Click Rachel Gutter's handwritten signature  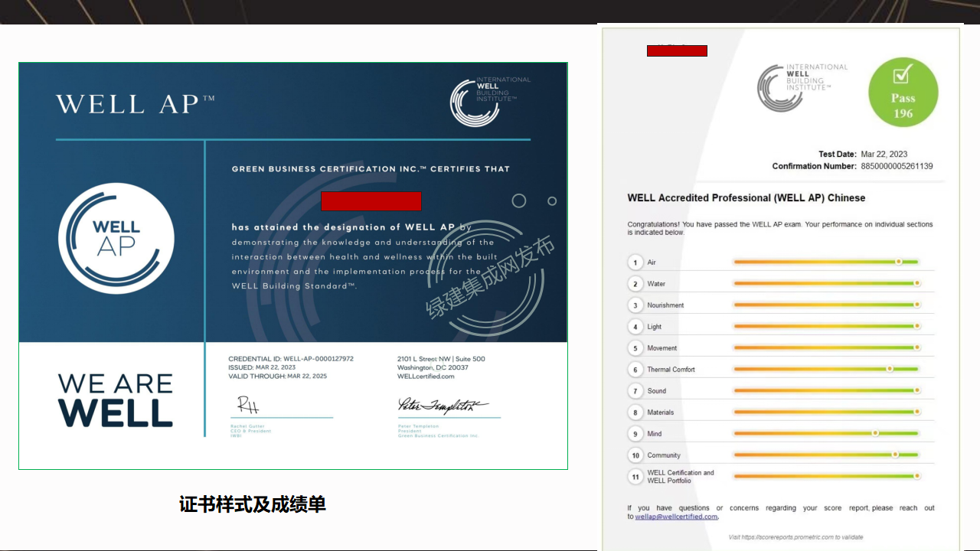point(248,405)
